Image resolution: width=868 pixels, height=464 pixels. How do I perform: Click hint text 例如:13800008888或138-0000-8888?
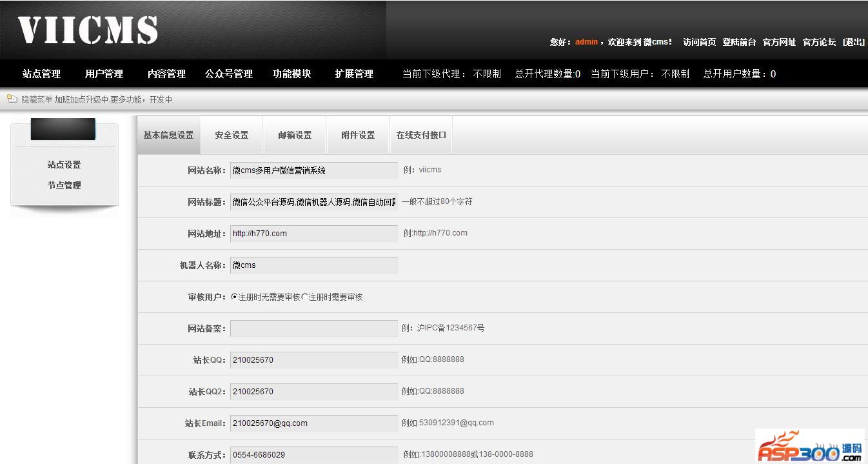(x=468, y=454)
